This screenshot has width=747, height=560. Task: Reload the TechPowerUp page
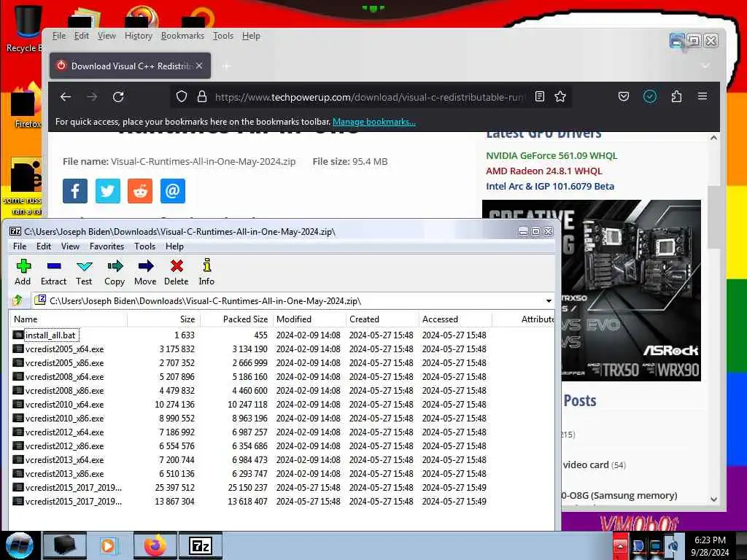click(x=118, y=97)
